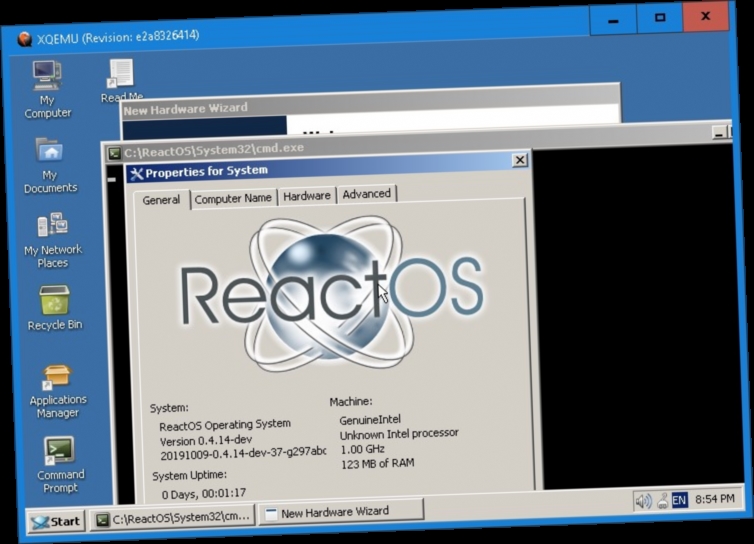Open the My Documents folder icon
This screenshot has height=544, width=754.
coord(50,165)
